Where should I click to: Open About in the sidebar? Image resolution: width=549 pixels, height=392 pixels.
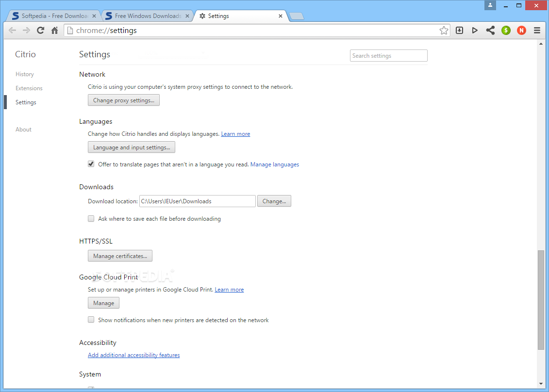click(23, 130)
